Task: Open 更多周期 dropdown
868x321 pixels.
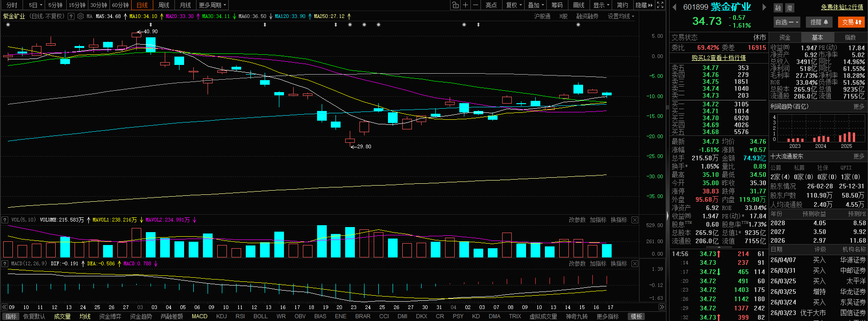Action: click(212, 5)
